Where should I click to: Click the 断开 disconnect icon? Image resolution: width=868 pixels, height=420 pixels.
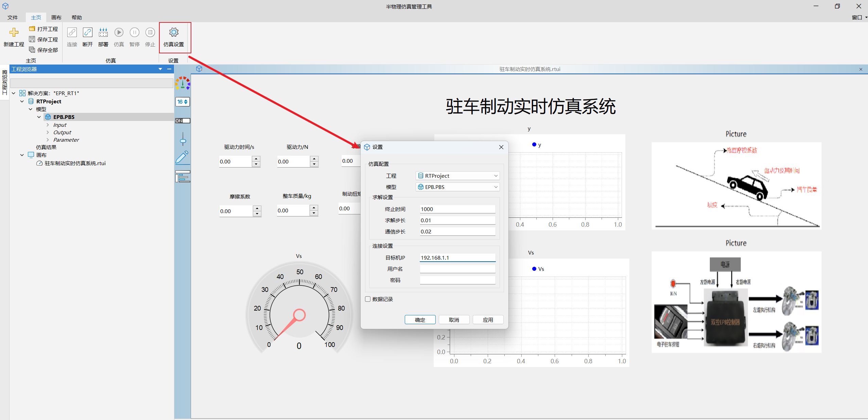[87, 33]
